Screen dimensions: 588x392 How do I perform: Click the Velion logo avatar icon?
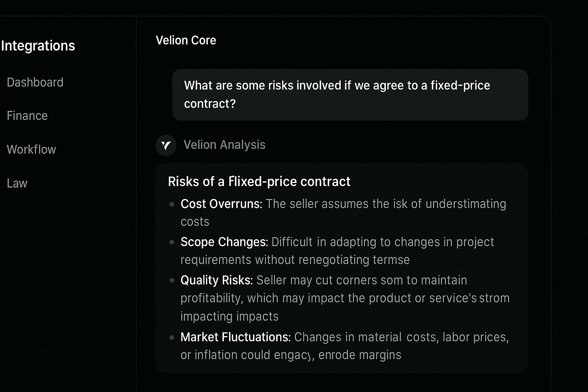click(166, 145)
